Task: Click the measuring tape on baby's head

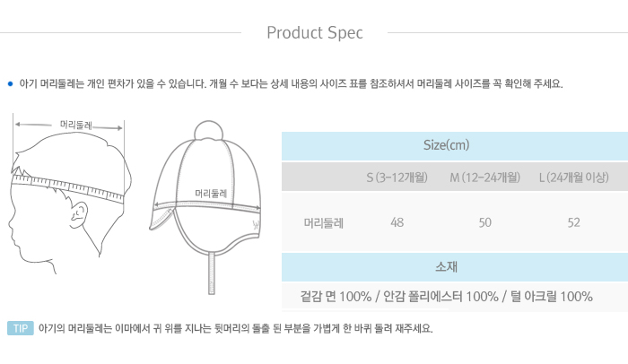Action: click(67, 186)
